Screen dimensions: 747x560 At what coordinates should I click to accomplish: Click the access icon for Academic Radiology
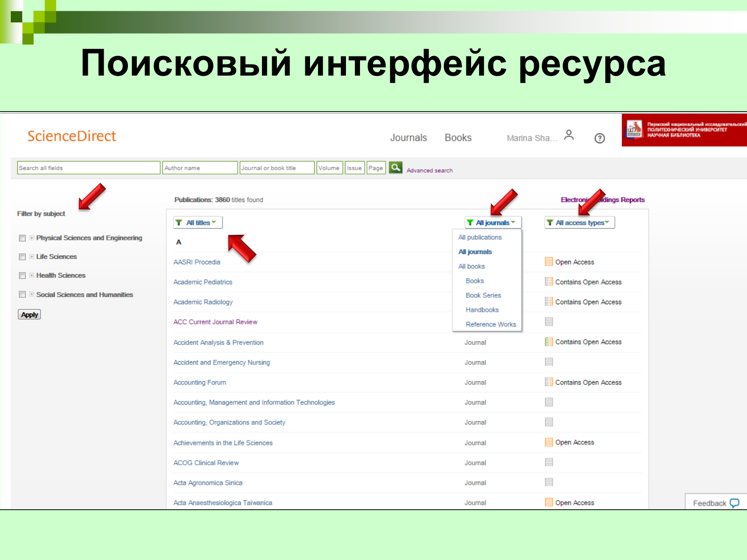(x=549, y=301)
